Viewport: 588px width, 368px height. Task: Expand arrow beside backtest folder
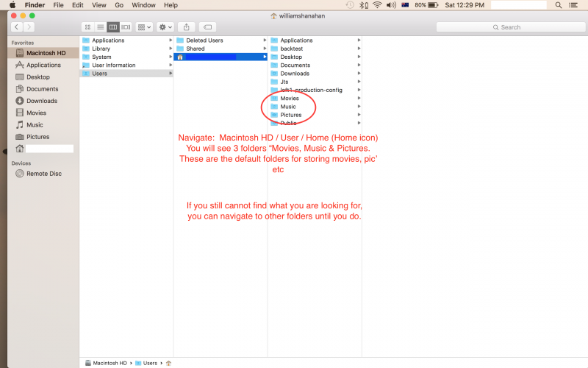[x=359, y=49]
